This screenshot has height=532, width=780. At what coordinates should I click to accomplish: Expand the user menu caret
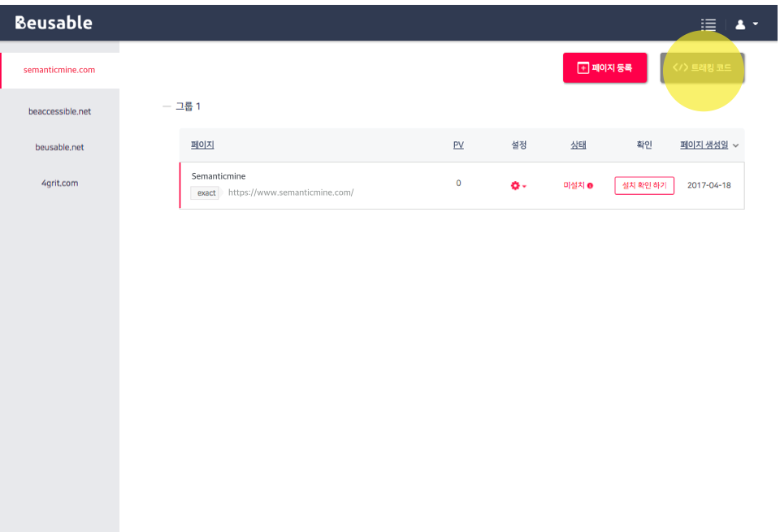[x=755, y=24]
